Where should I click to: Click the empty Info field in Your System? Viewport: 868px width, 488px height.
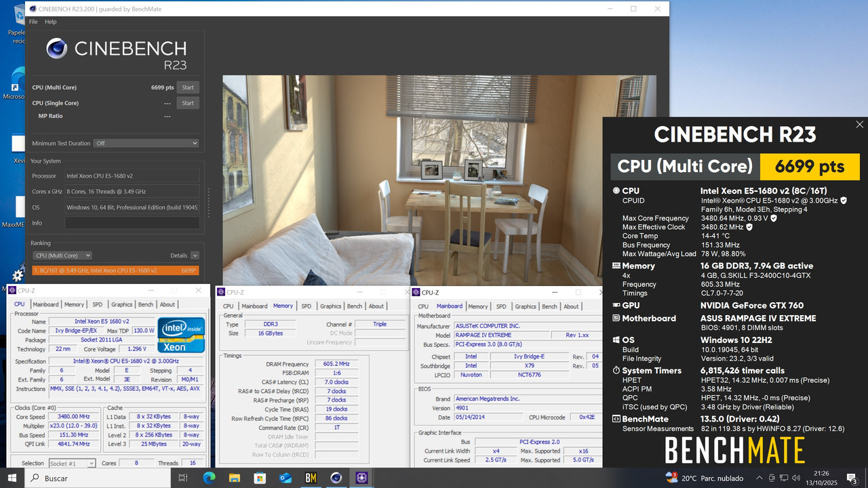click(x=132, y=222)
